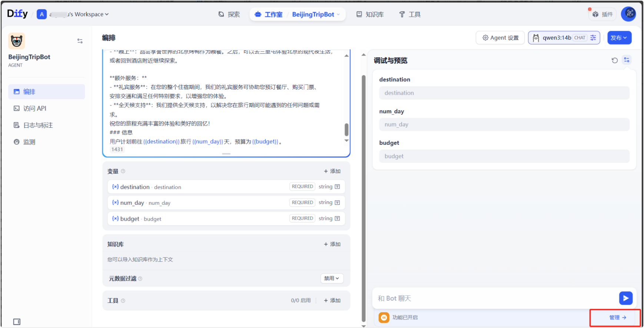Click the Dify logo
The image size is (644, 328).
(17, 14)
